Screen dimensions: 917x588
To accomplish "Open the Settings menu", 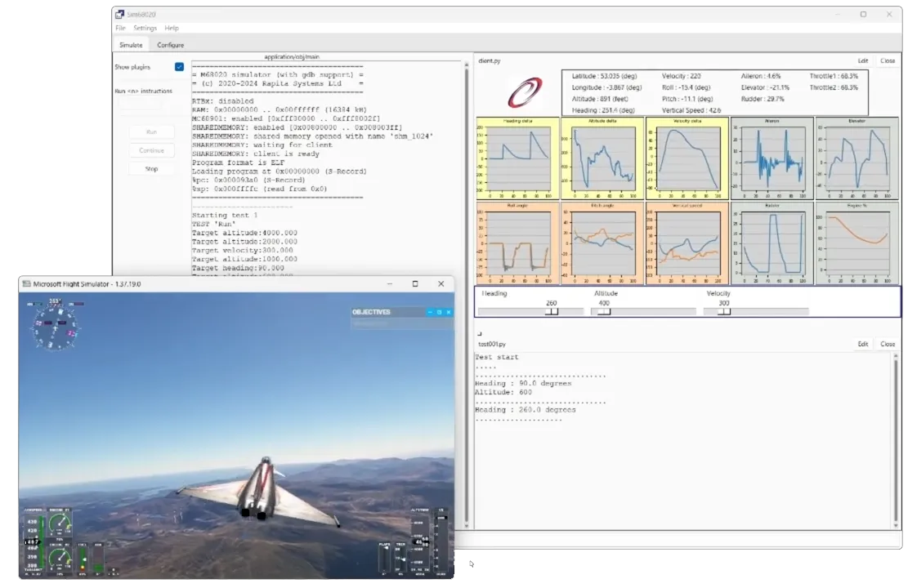I will click(145, 28).
